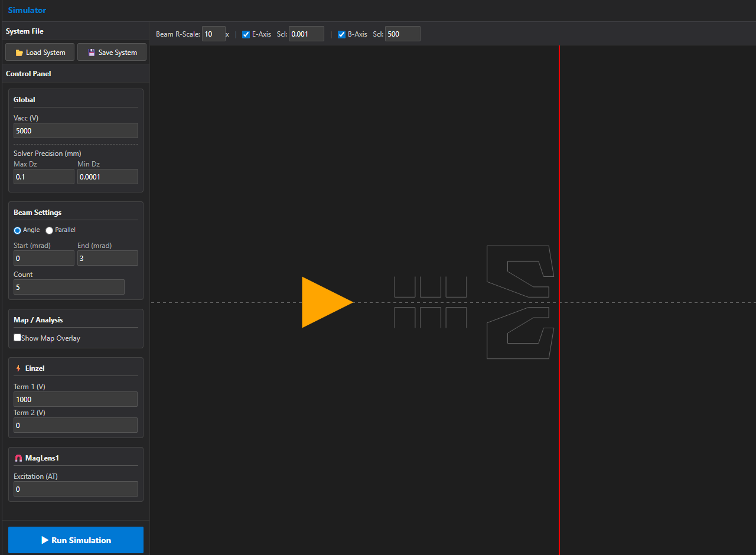This screenshot has width=756, height=555.
Task: Click the Simulator title tab
Action: tap(27, 10)
